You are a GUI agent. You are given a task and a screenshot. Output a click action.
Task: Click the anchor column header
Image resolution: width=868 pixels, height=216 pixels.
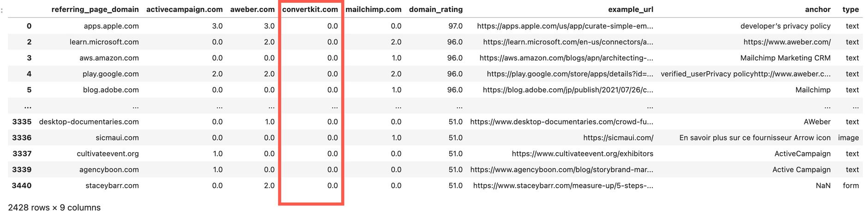(818, 9)
